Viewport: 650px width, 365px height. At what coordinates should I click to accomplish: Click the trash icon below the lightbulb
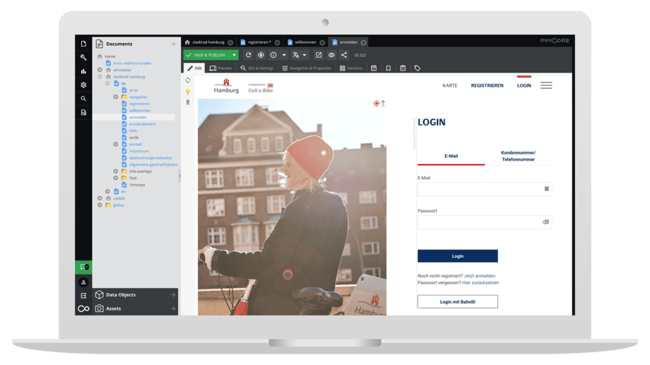[188, 102]
